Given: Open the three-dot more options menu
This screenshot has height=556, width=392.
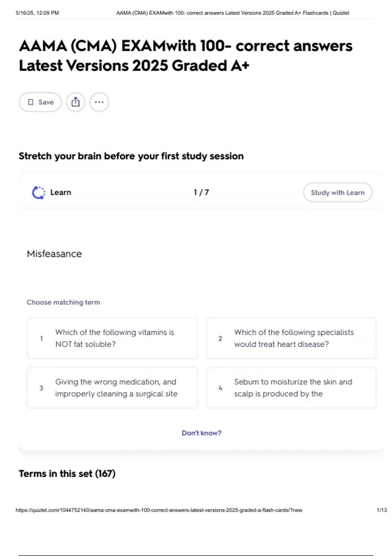Looking at the screenshot, I should [x=99, y=102].
